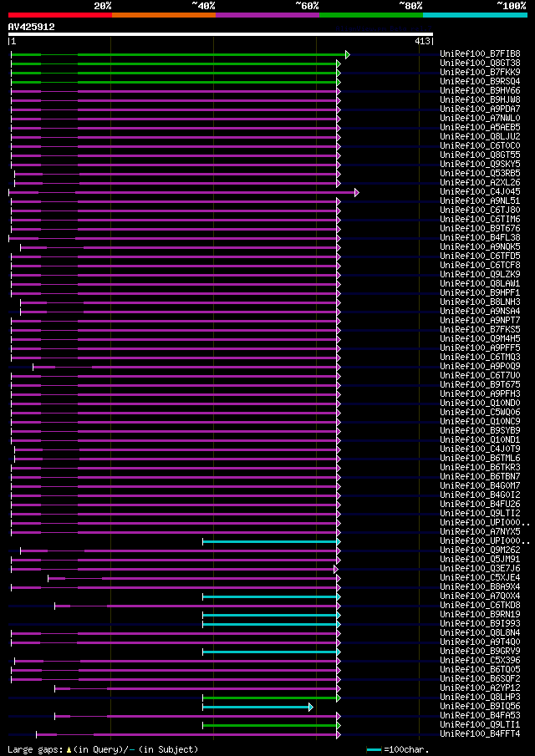
Task: Click the query end position 413 marker
Action: coord(423,42)
